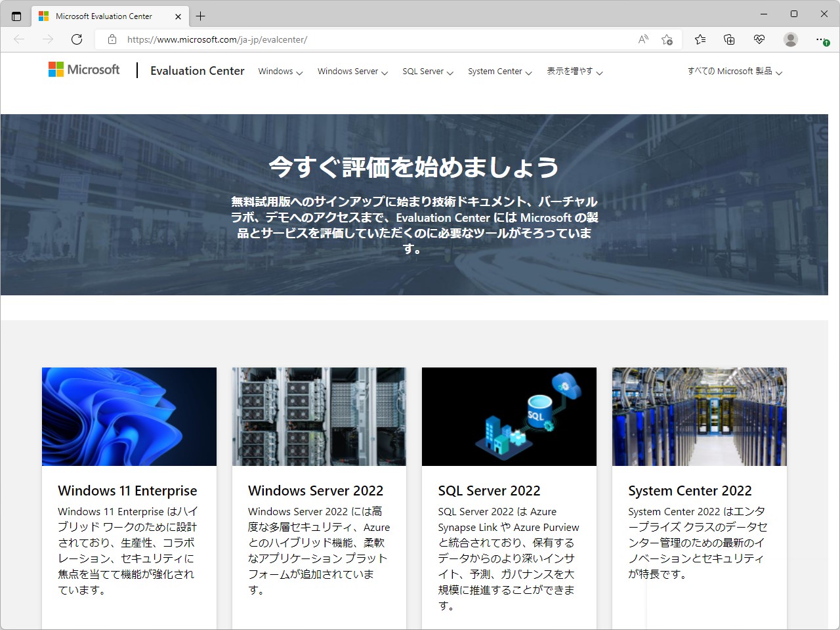840x630 pixels.
Task: Expand the 表示を増やす menu
Action: coord(574,72)
